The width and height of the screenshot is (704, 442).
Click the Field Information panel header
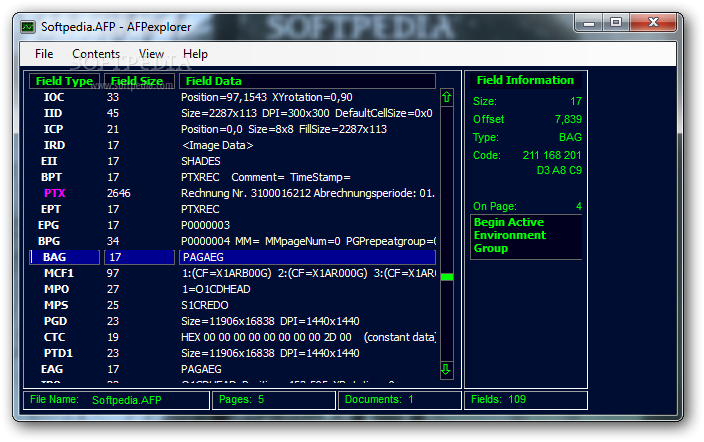pyautogui.click(x=525, y=80)
